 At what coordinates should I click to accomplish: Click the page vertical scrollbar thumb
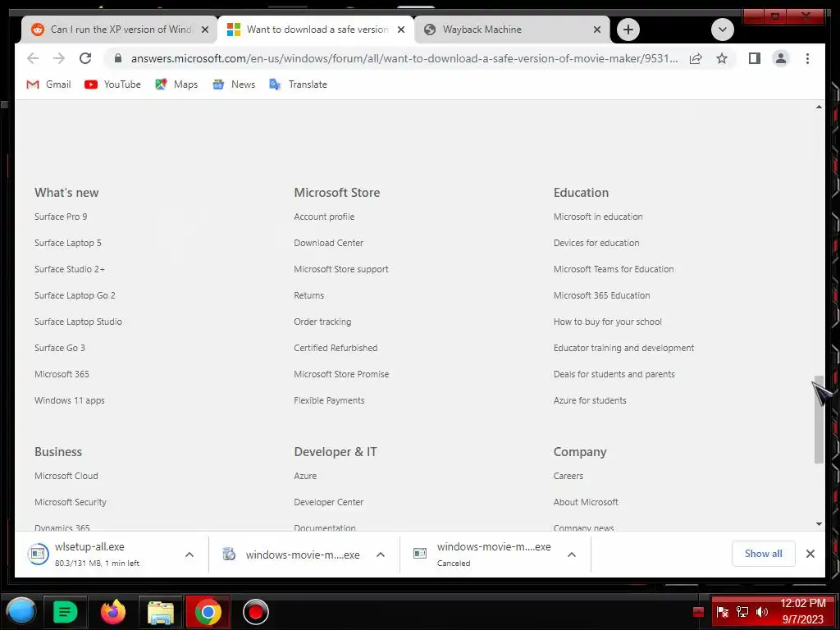pyautogui.click(x=819, y=419)
